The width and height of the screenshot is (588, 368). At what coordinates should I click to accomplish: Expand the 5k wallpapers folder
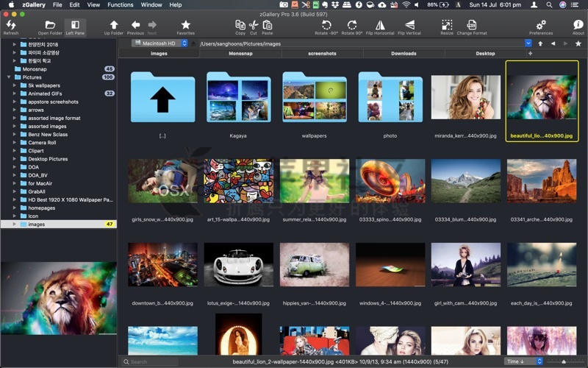tap(14, 85)
